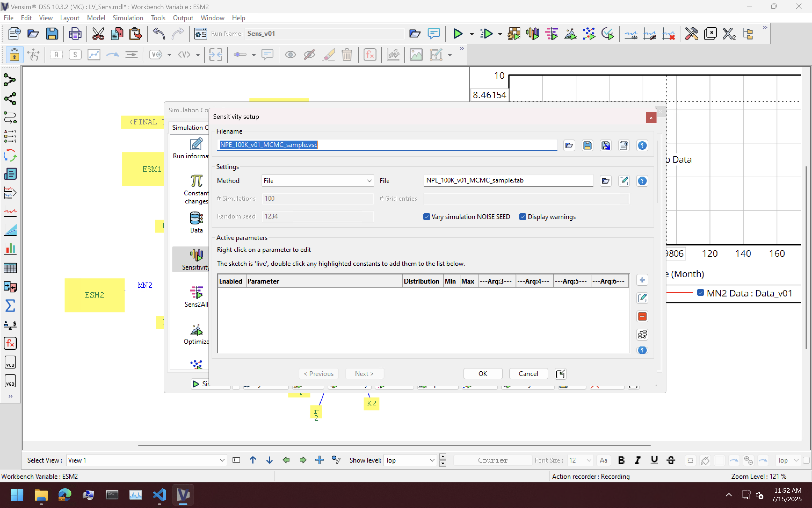
Task: Open the Loops analysis tool
Action: (x=10, y=156)
